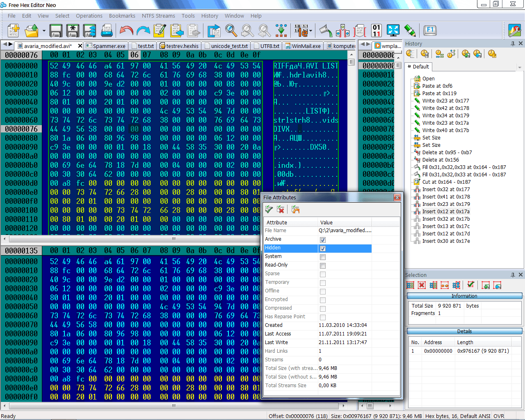525x420 pixels.
Task: Click red X Clear Selection icon in Selection panel
Action: 422,285
